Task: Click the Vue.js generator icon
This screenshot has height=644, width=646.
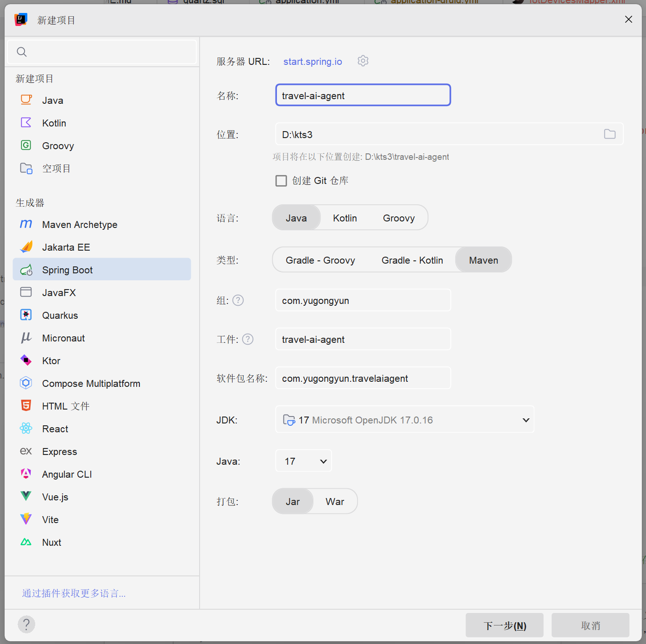Action: tap(26, 497)
